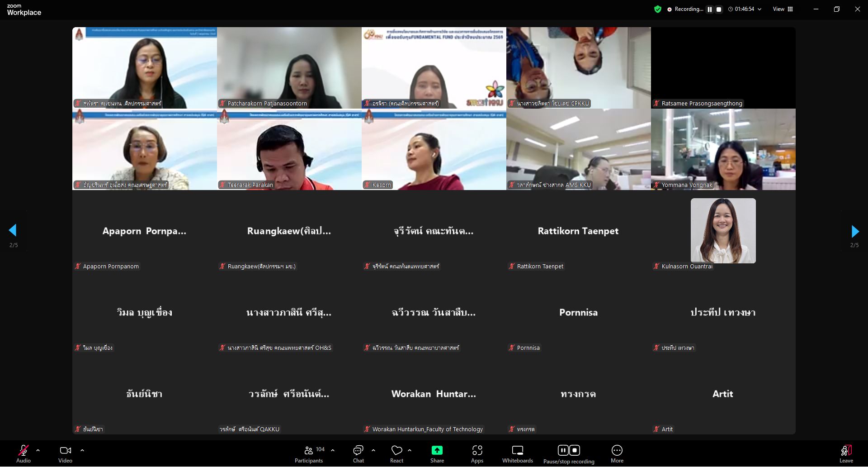Screen dimensions: 868x467
Task: Click muted mic icon beside Artit
Action: (656, 429)
